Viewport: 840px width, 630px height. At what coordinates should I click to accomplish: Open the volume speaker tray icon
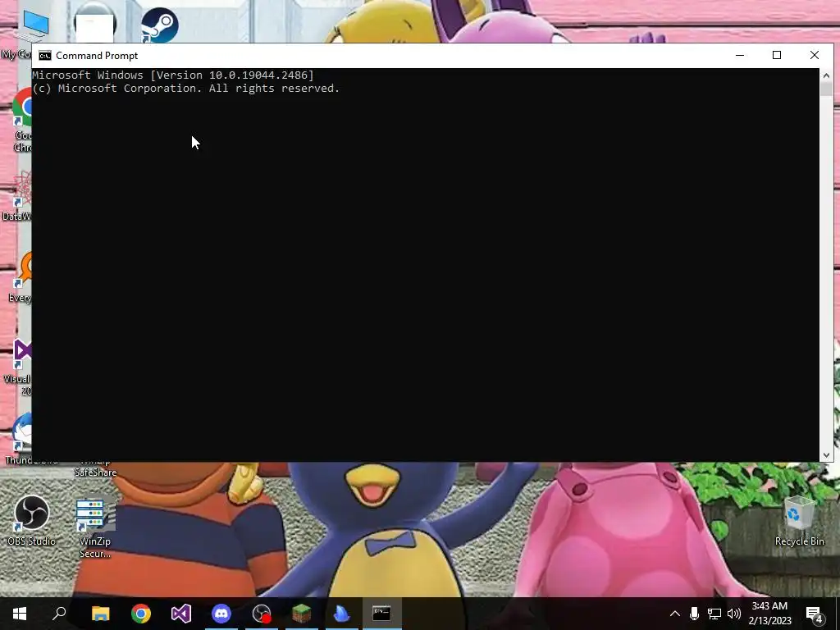(x=734, y=614)
